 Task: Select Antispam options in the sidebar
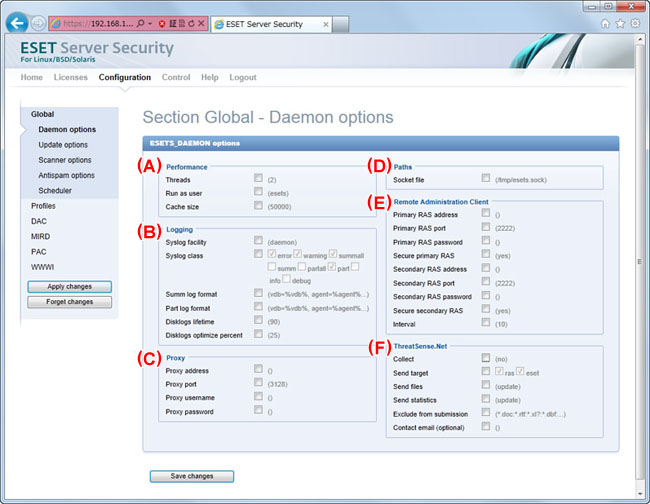66,175
